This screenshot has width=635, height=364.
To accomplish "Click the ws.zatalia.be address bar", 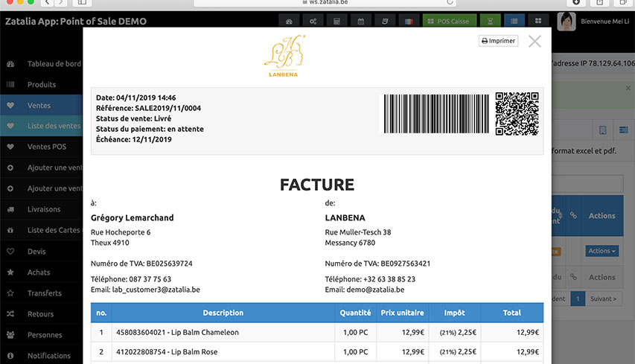I will click(x=325, y=2).
